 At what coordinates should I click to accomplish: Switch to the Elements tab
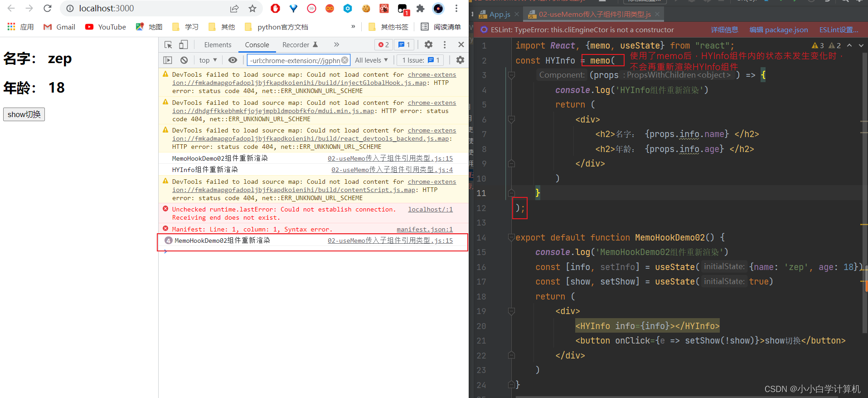(218, 44)
